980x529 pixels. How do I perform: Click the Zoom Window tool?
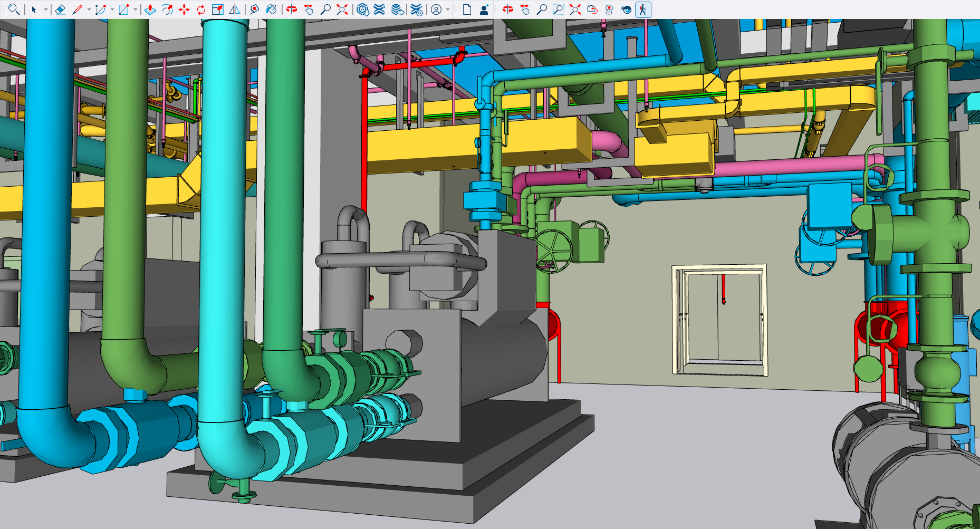pyautogui.click(x=558, y=9)
